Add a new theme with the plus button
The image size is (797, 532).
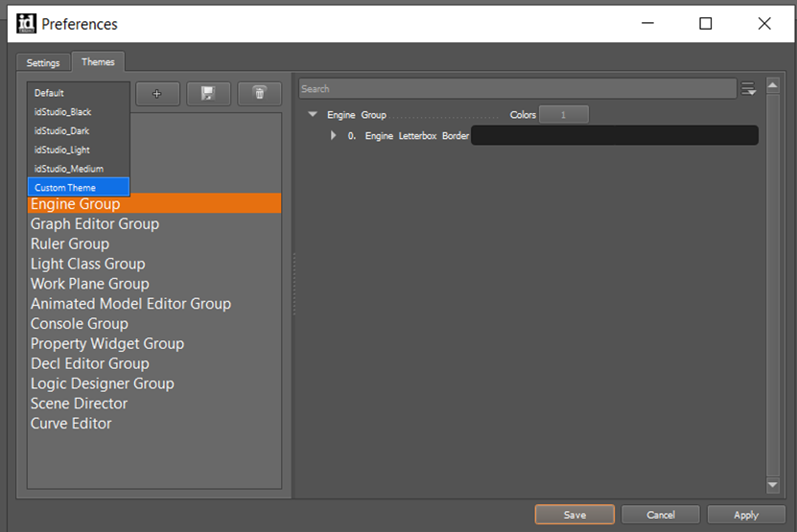point(157,94)
